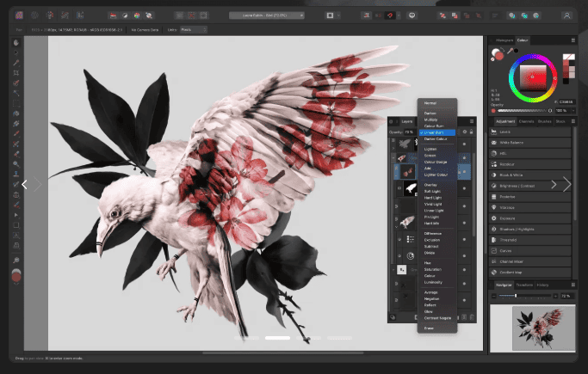
Task: Toggle visibility of the pink bird layer
Action: tap(464, 223)
